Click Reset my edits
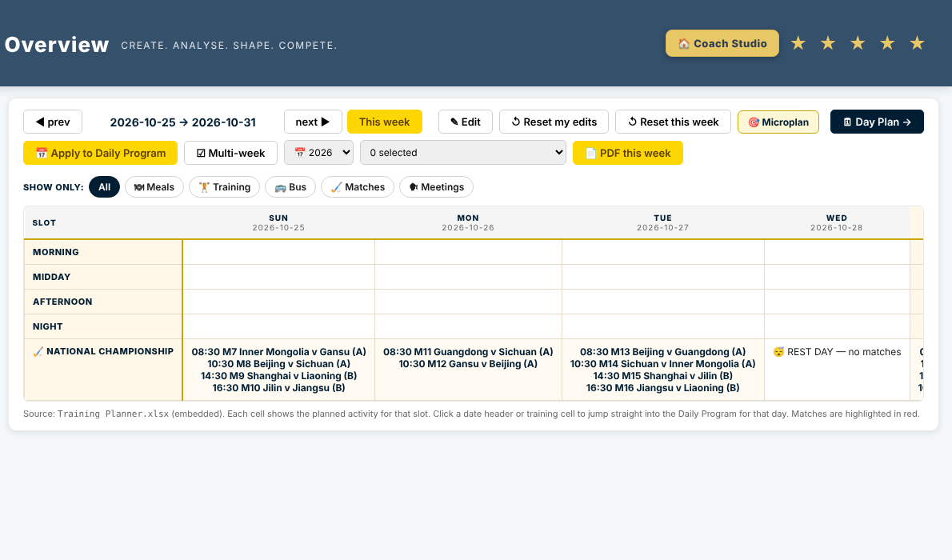 554,122
